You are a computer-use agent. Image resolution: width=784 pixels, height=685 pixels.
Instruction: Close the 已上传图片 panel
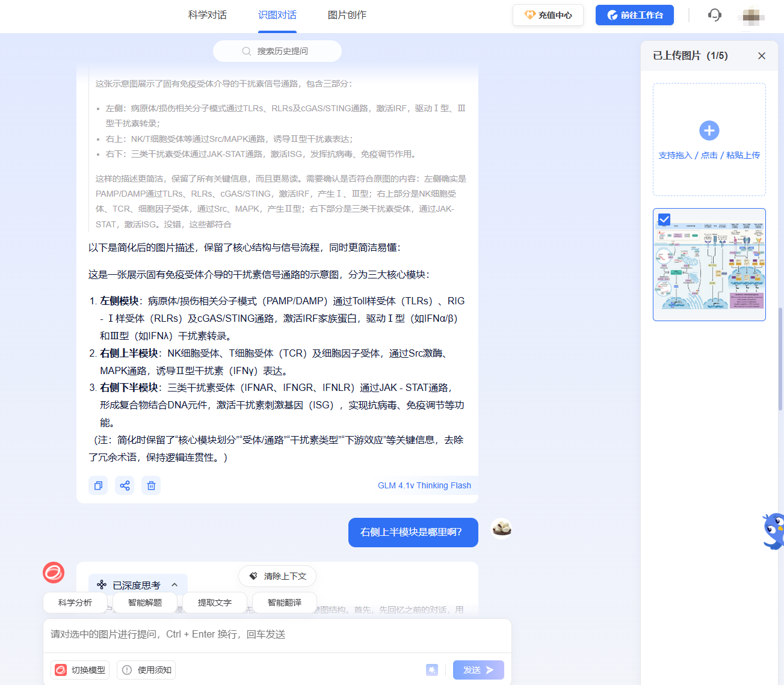coord(762,56)
